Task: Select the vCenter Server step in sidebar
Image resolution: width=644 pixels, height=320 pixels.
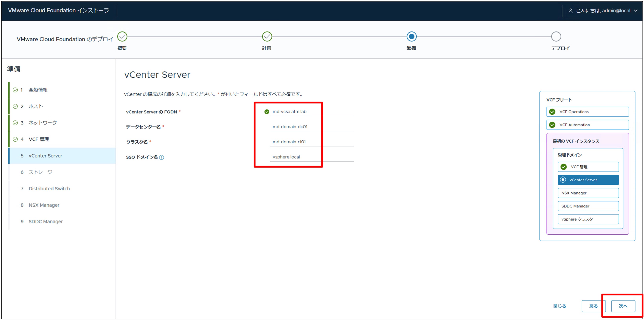Action: click(62, 156)
